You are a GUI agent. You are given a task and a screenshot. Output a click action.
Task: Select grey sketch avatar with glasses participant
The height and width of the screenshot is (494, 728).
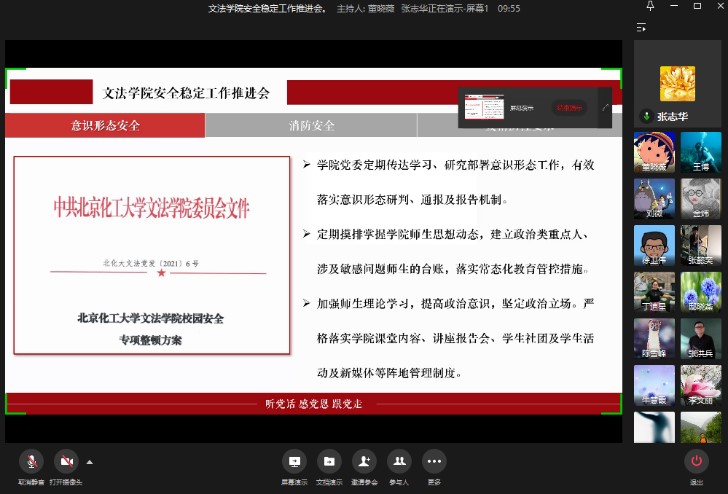pos(701,199)
